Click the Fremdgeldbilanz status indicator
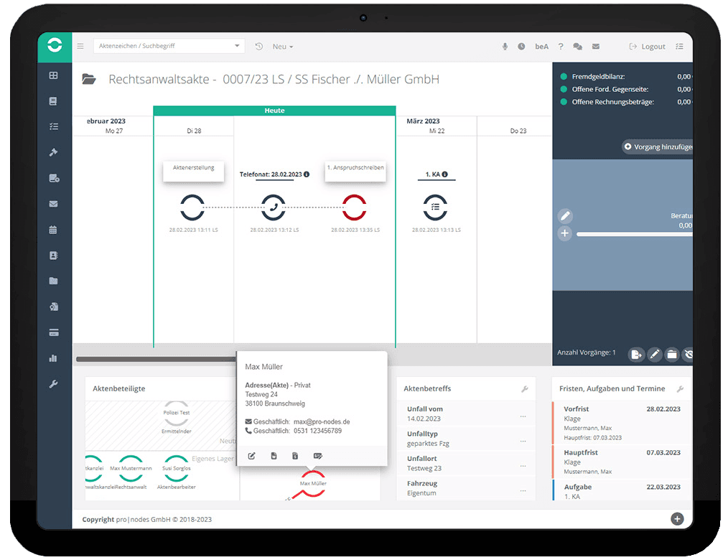Image resolution: width=728 pixels, height=560 pixels. pos(564,77)
